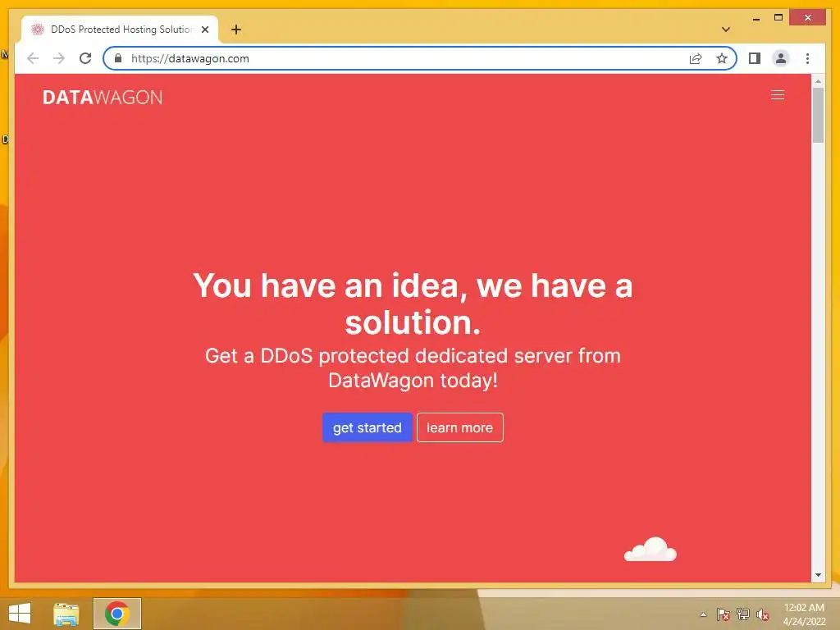View site info via padlock icon
This screenshot has width=840, height=630.
118,58
